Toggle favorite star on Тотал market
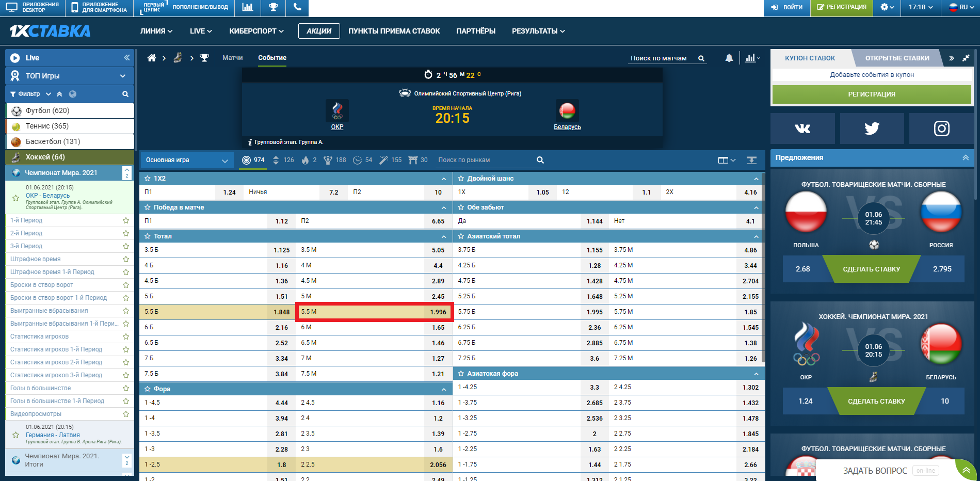The image size is (980, 481). pyautogui.click(x=148, y=236)
